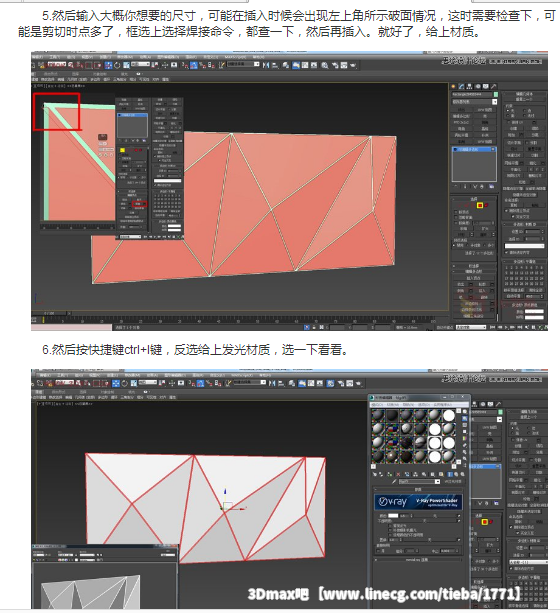Select Element sub-object level in first screenshot
Viewport: 560px width, 613px height.
(486, 205)
